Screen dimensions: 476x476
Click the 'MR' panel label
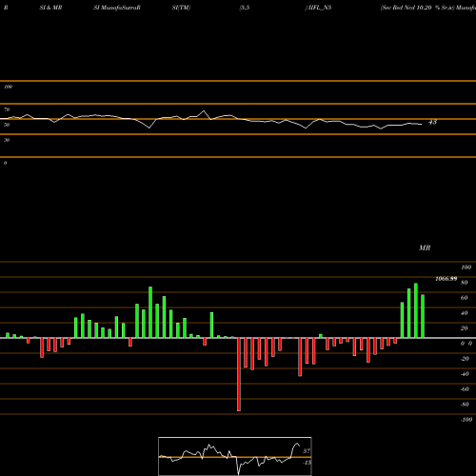point(425,248)
